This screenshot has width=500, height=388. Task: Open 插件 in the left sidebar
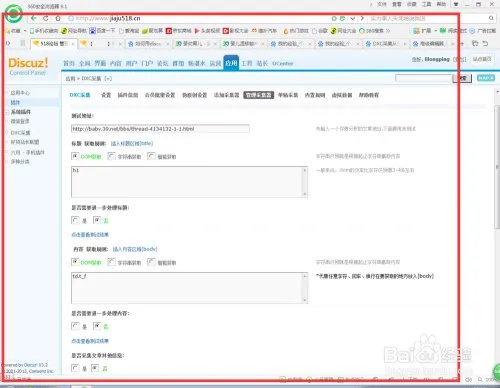pyautogui.click(x=15, y=102)
